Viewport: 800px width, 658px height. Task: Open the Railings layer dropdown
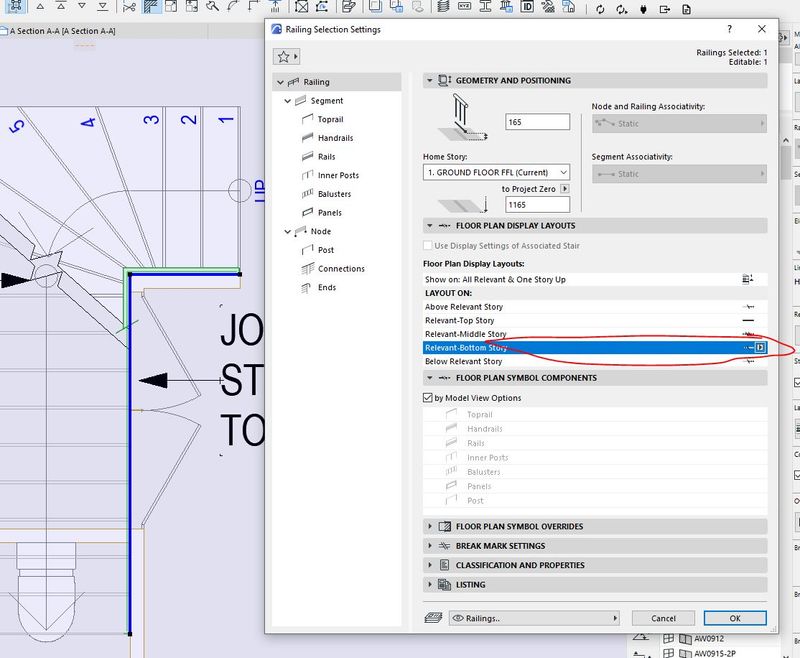tap(533, 618)
